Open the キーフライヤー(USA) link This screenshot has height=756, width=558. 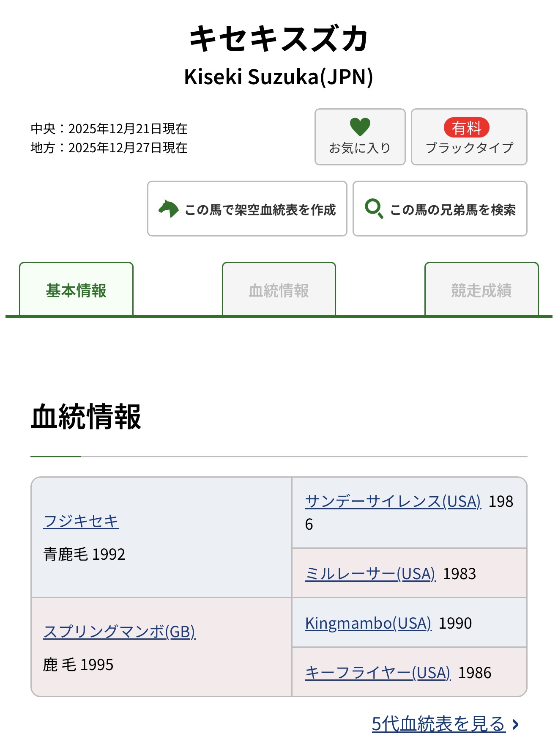click(x=378, y=673)
